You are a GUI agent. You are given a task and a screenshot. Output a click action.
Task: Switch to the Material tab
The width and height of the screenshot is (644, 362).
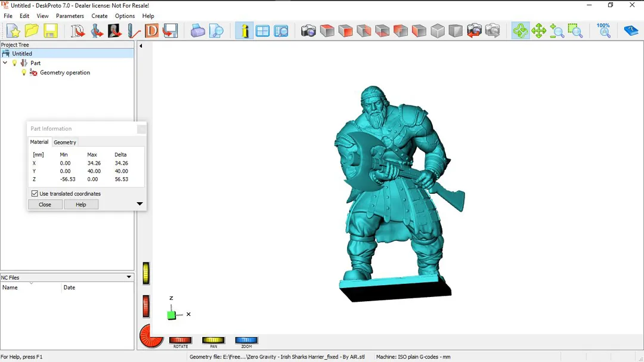coord(39,142)
